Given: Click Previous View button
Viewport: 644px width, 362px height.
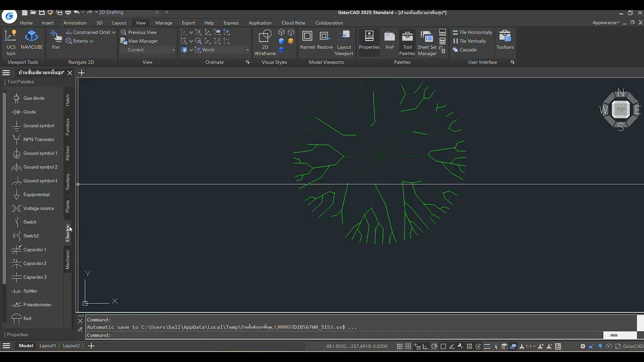Looking at the screenshot, I should pyautogui.click(x=139, y=32).
